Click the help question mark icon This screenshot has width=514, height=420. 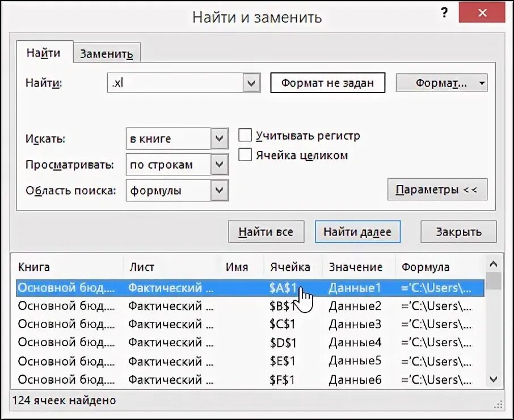444,13
